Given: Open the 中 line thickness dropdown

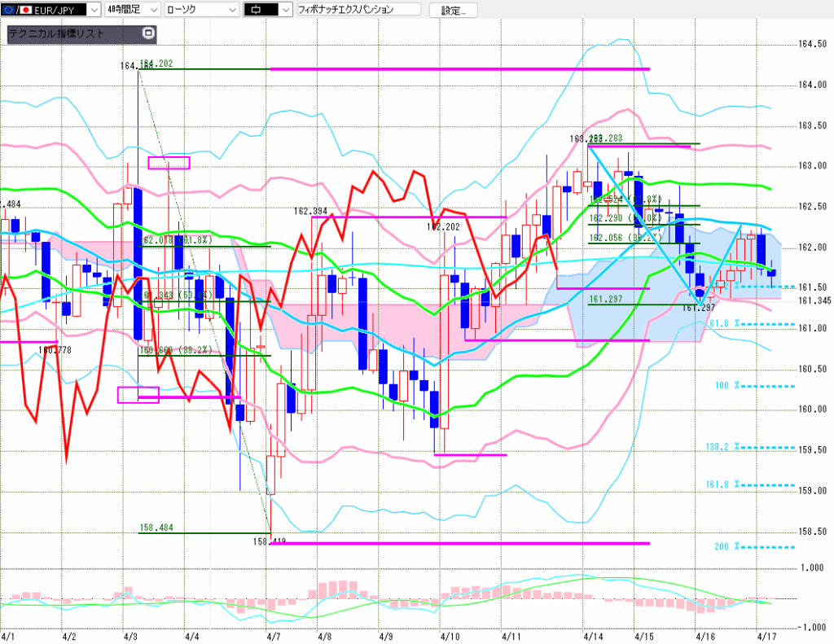Looking at the screenshot, I should 284,10.
